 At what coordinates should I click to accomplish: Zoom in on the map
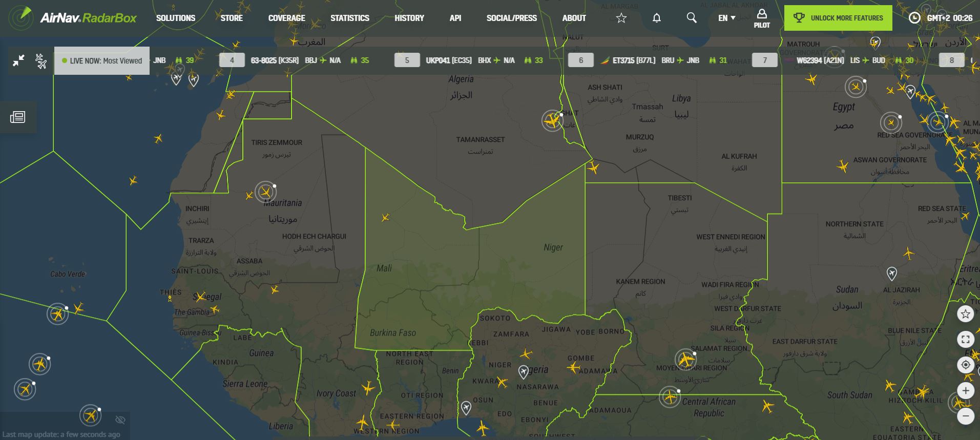coord(965,391)
